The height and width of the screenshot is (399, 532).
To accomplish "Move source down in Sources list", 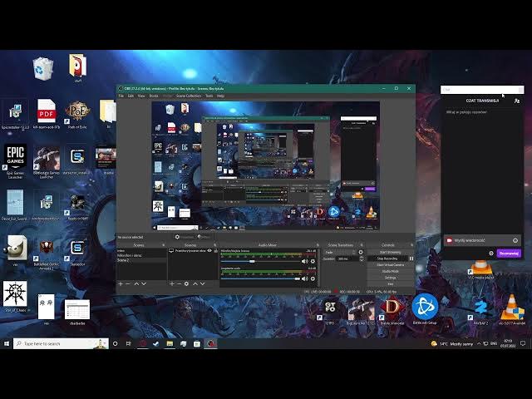I will (x=203, y=283).
